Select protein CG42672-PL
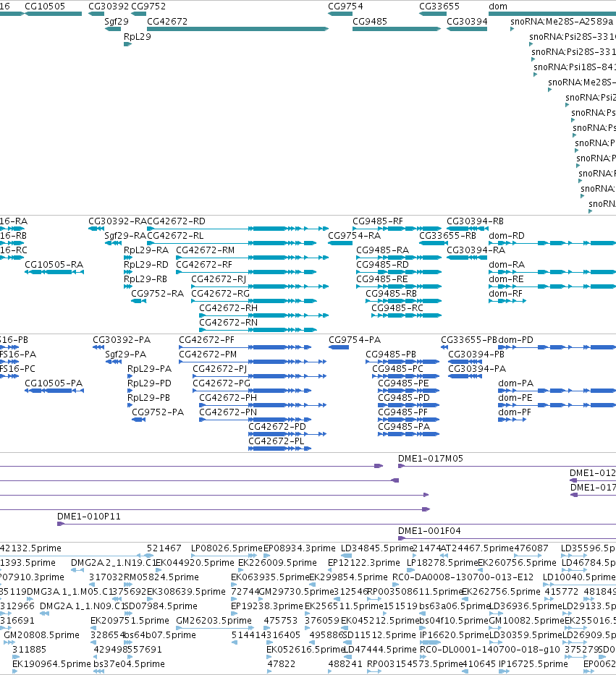The height and width of the screenshot is (675, 616). pos(280,449)
